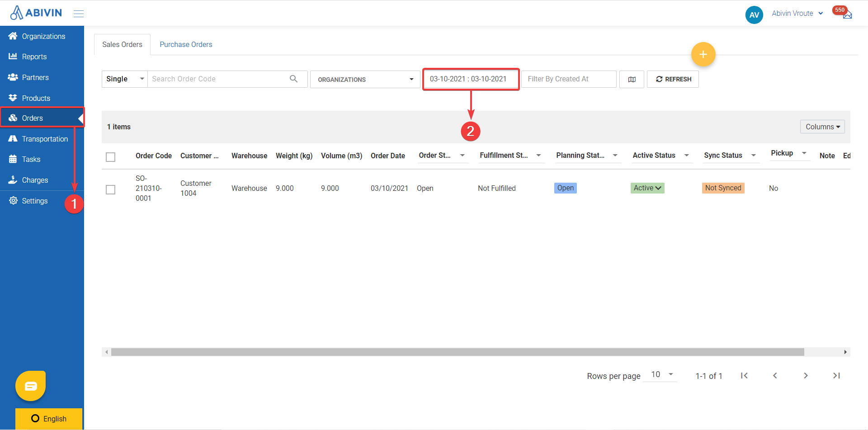Switch language via English button

tap(49, 419)
